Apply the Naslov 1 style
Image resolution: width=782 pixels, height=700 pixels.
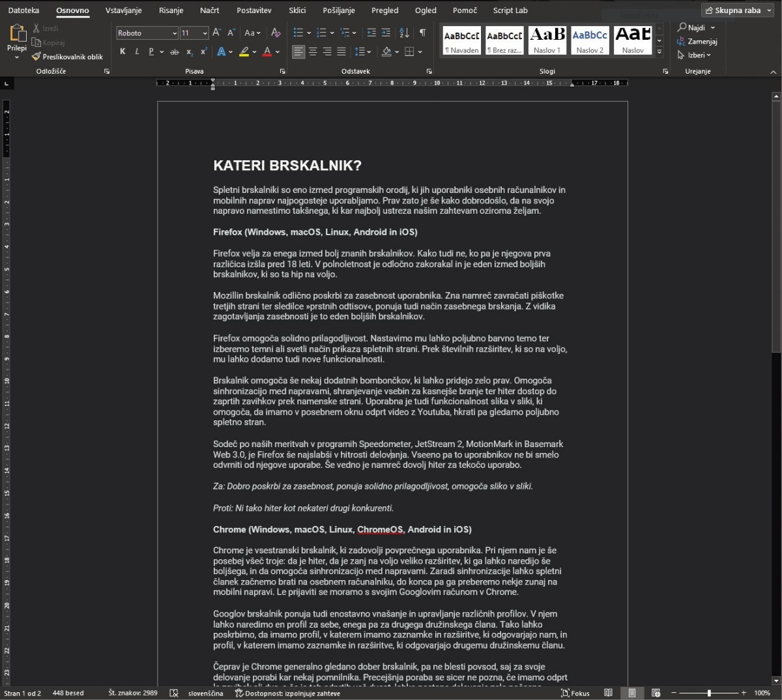[x=547, y=41]
